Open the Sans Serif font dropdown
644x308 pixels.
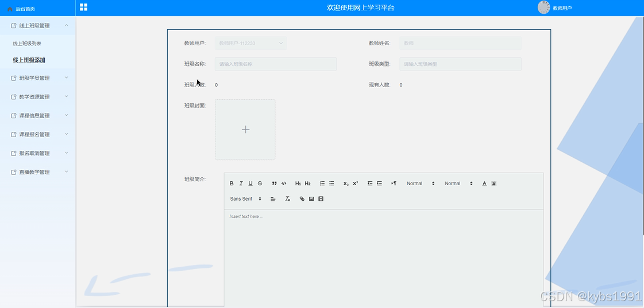[246, 199]
